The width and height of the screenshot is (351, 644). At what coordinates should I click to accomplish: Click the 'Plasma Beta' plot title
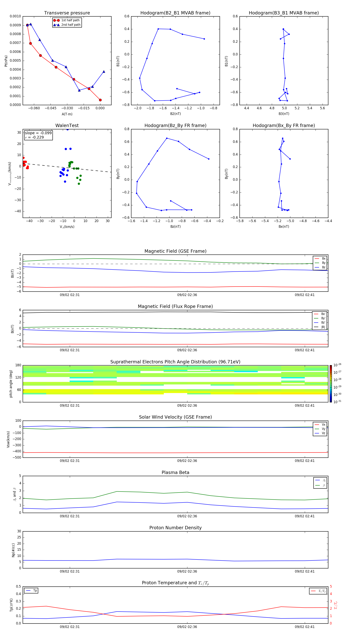(x=175, y=472)
